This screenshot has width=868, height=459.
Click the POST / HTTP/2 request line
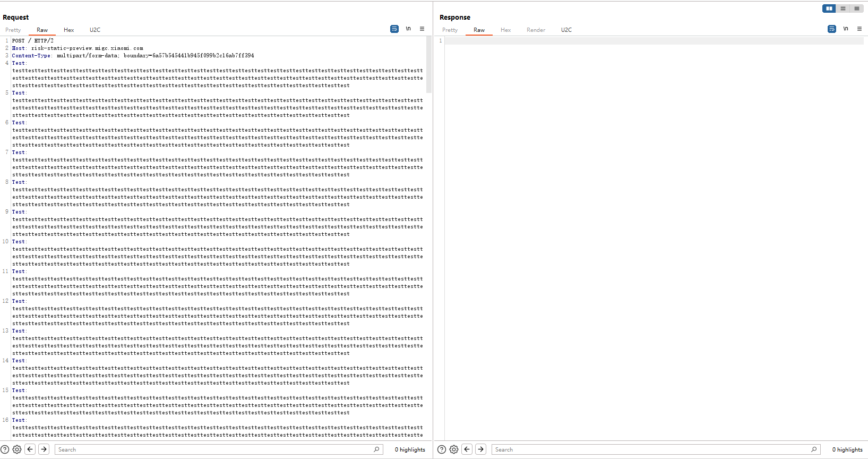(x=33, y=40)
